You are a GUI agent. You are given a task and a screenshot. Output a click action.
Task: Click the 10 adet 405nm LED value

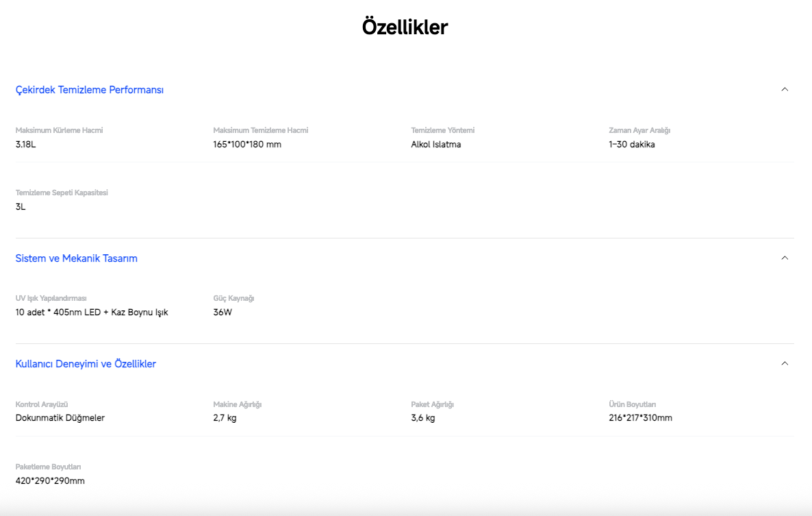pos(92,312)
